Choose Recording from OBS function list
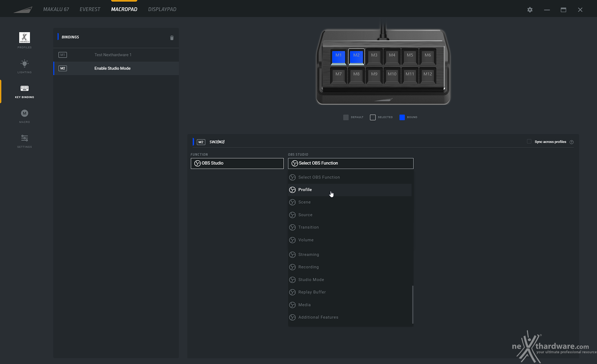Viewport: 597px width, 364px height. [350, 267]
